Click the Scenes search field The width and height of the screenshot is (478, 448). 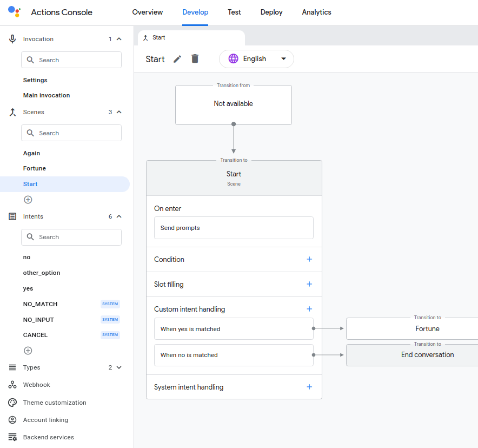tap(71, 133)
